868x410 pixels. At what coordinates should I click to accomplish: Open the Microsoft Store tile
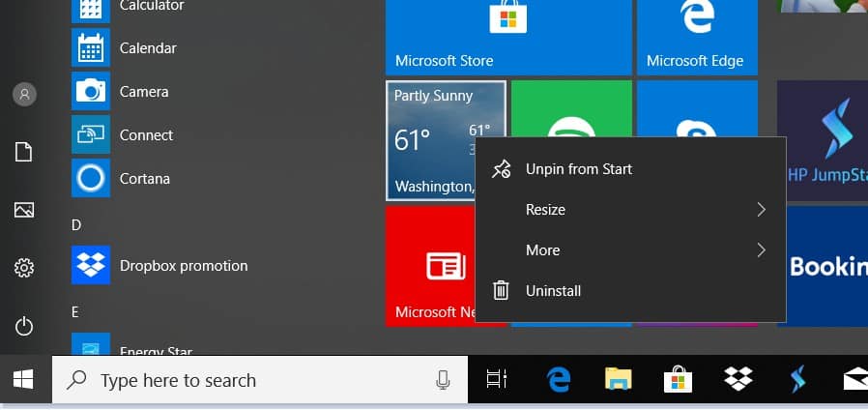click(x=508, y=38)
